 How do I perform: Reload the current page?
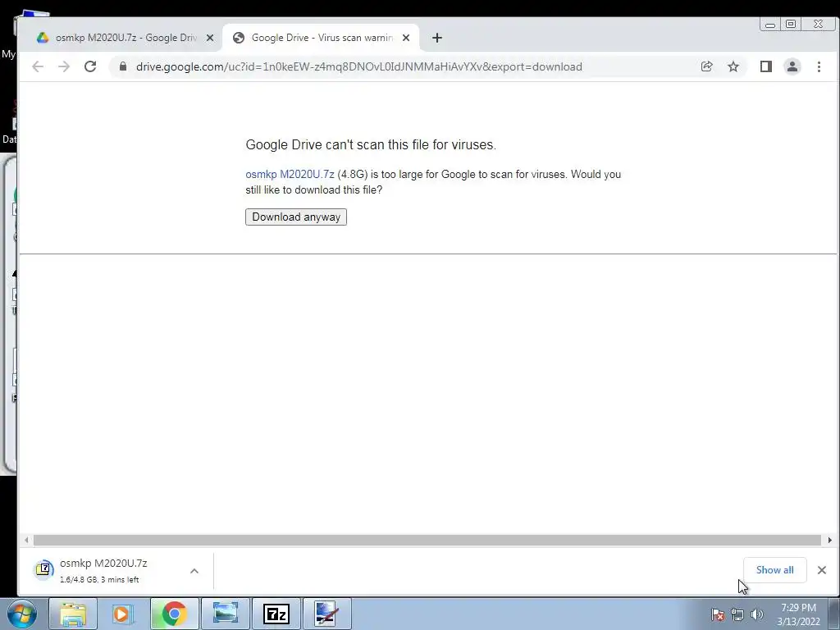click(90, 66)
